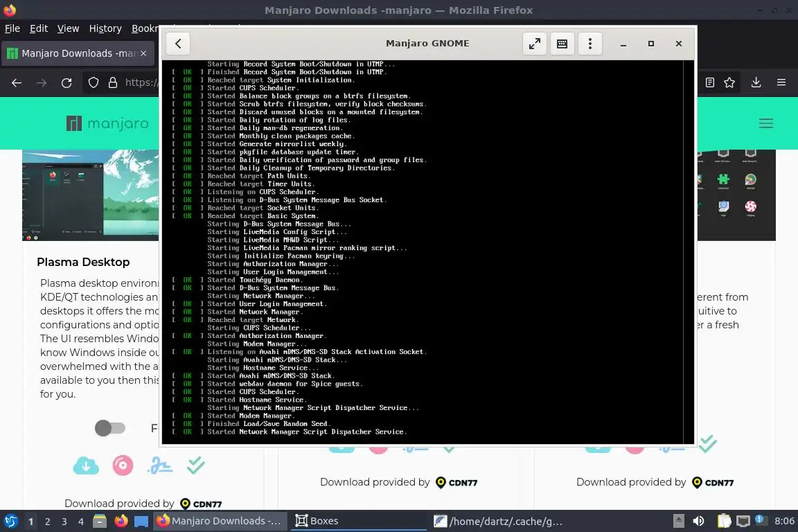Open network status tray icon
Image resolution: width=798 pixels, height=532 pixels.
(743, 522)
